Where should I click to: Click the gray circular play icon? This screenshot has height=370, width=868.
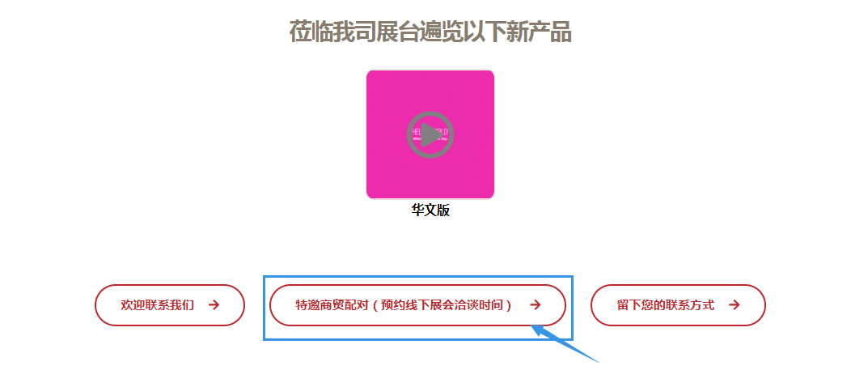click(430, 134)
